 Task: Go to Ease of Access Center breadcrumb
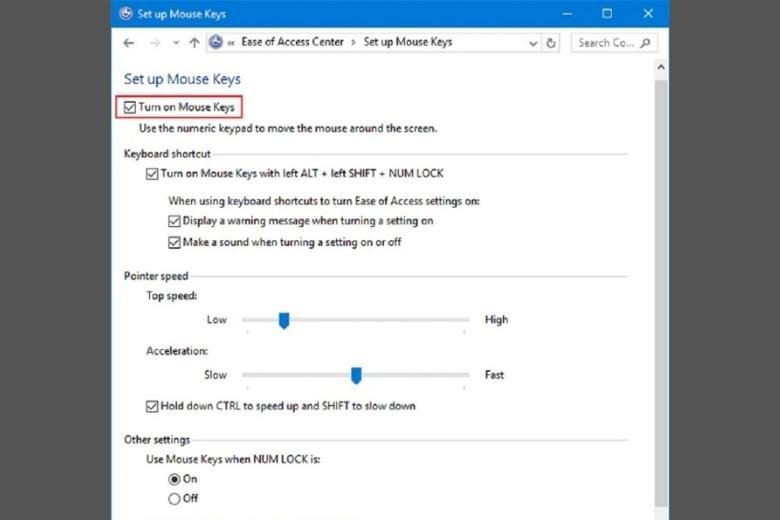pyautogui.click(x=291, y=42)
